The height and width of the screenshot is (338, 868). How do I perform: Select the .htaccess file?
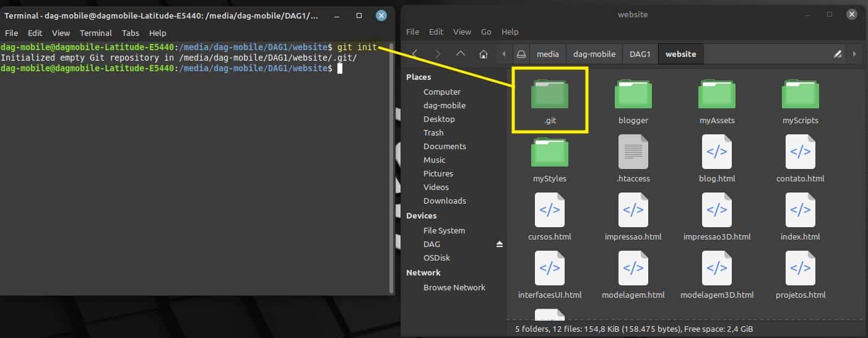click(x=633, y=157)
